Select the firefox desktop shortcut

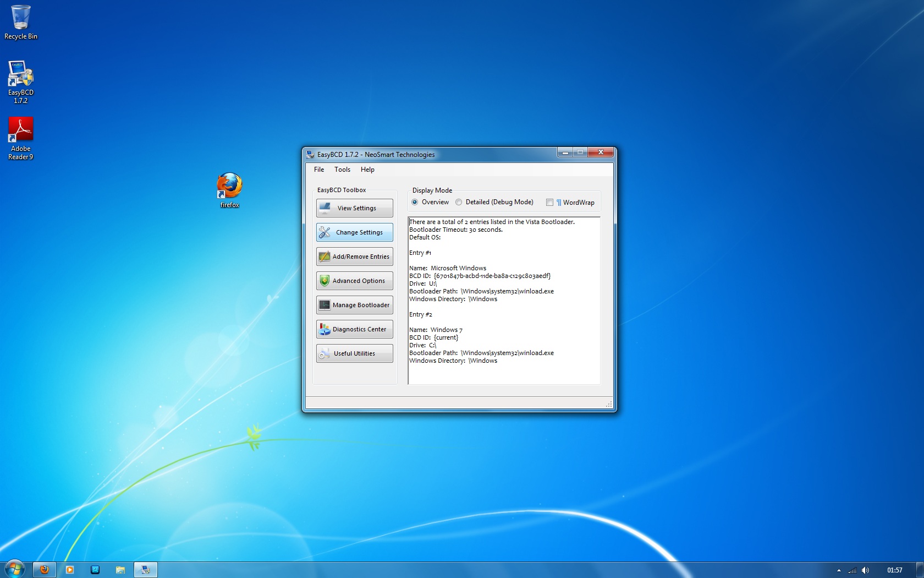[229, 190]
